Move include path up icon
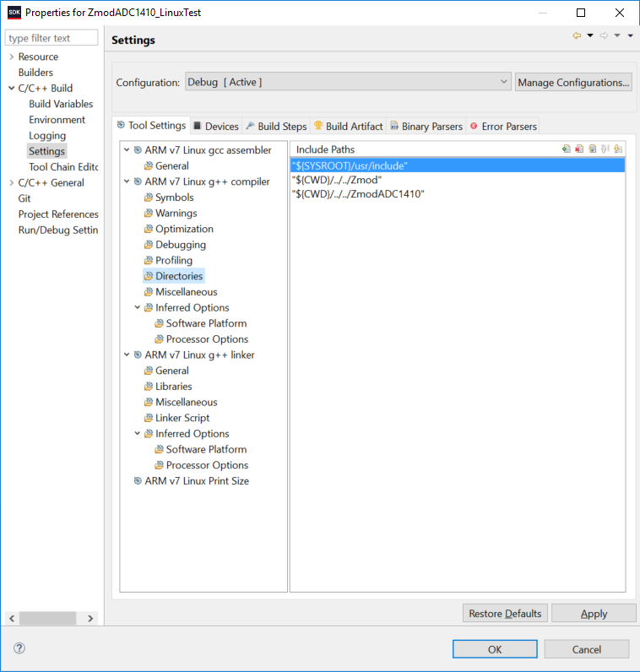 click(x=605, y=149)
